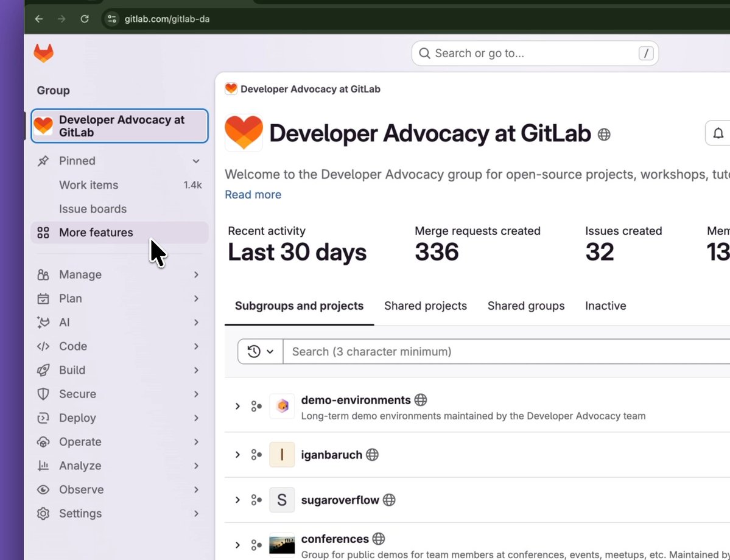The height and width of the screenshot is (560, 730).
Task: Focus the 'Search or go to...' field
Action: click(535, 53)
